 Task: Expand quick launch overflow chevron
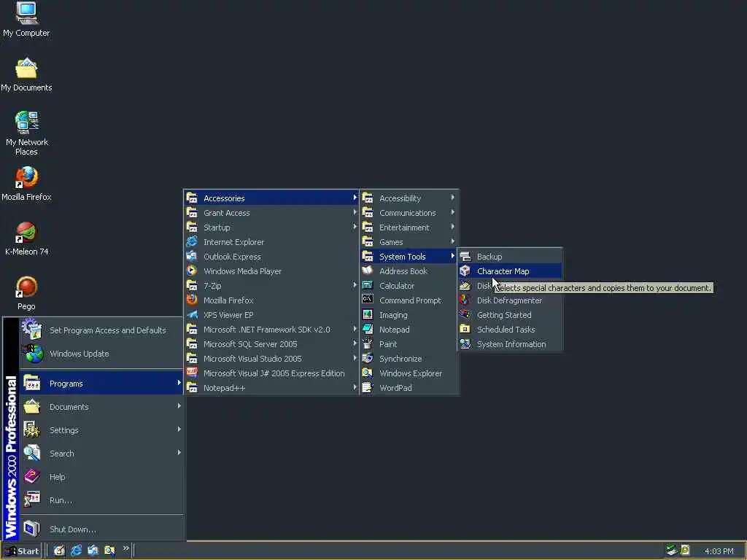125,548
